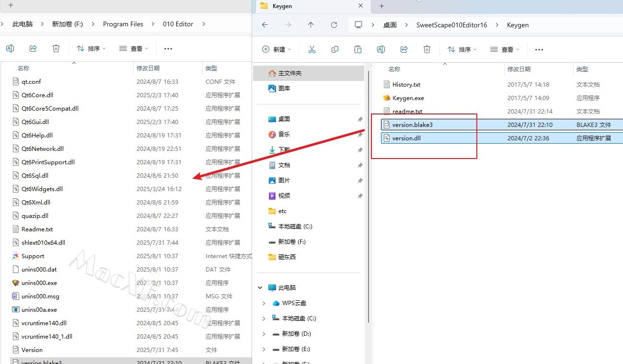Click New (新建) button in Keygen window

click(x=277, y=49)
